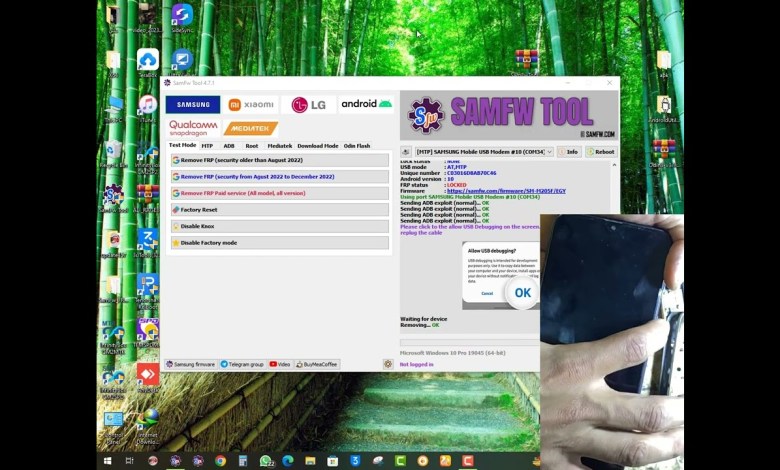Screen dimensions: 780x470
Task: Open the Qualcomm Snapdragon section
Action: click(193, 128)
